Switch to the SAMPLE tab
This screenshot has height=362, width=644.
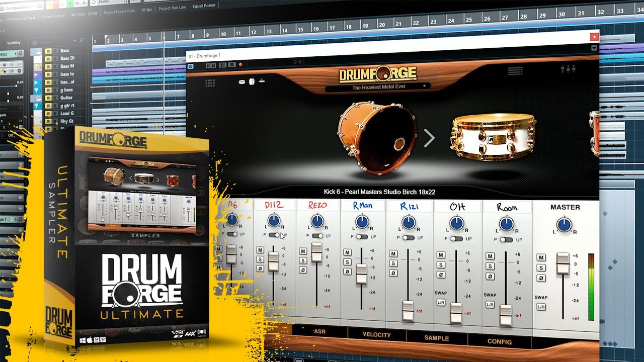click(x=436, y=338)
